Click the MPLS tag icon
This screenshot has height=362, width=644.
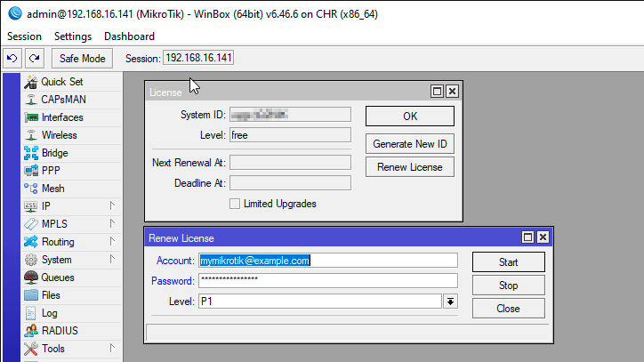[31, 224]
